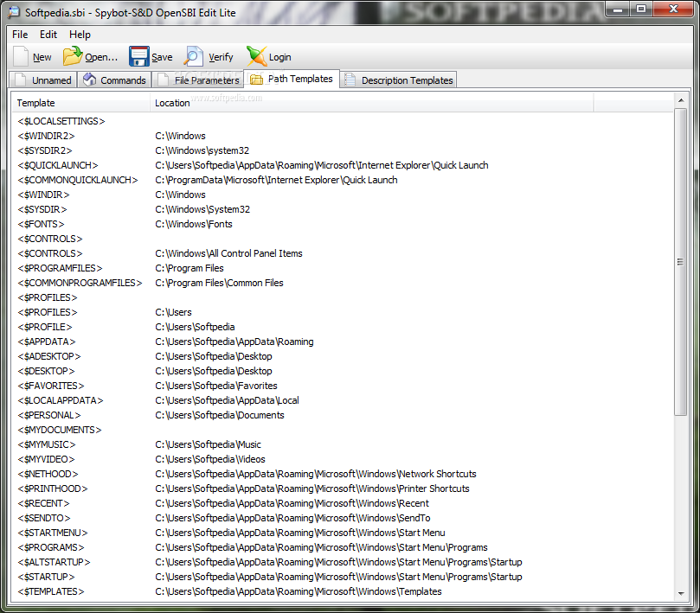Click the Unnamed tab page icon
700x613 pixels.
[21, 80]
